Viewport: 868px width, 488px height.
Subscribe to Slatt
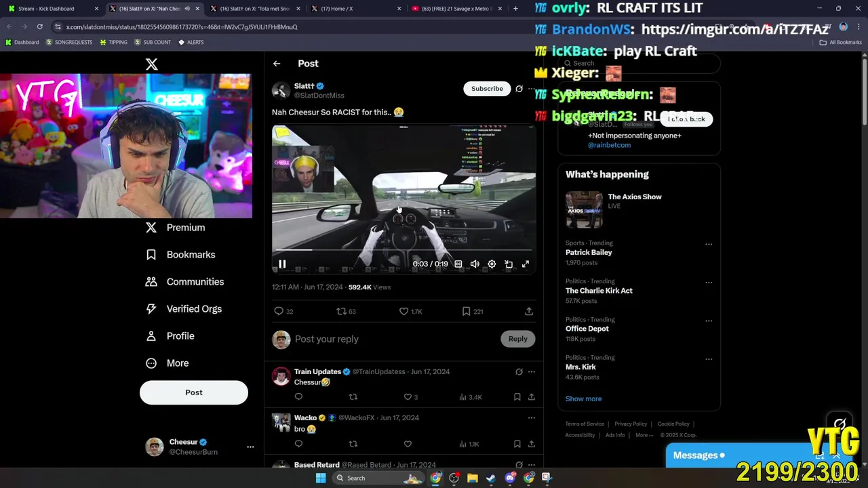tap(487, 89)
